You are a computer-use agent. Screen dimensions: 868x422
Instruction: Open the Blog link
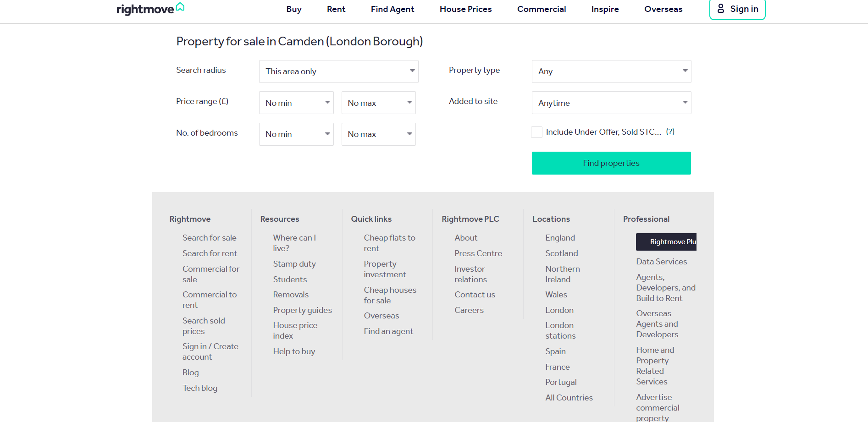(191, 373)
